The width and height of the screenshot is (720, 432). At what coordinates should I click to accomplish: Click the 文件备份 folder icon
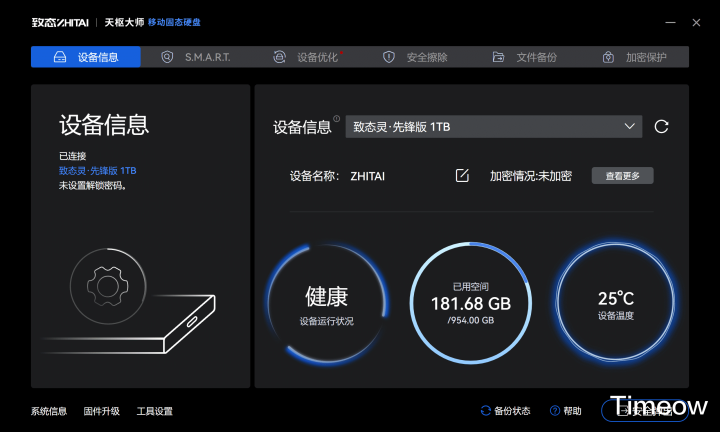click(498, 57)
